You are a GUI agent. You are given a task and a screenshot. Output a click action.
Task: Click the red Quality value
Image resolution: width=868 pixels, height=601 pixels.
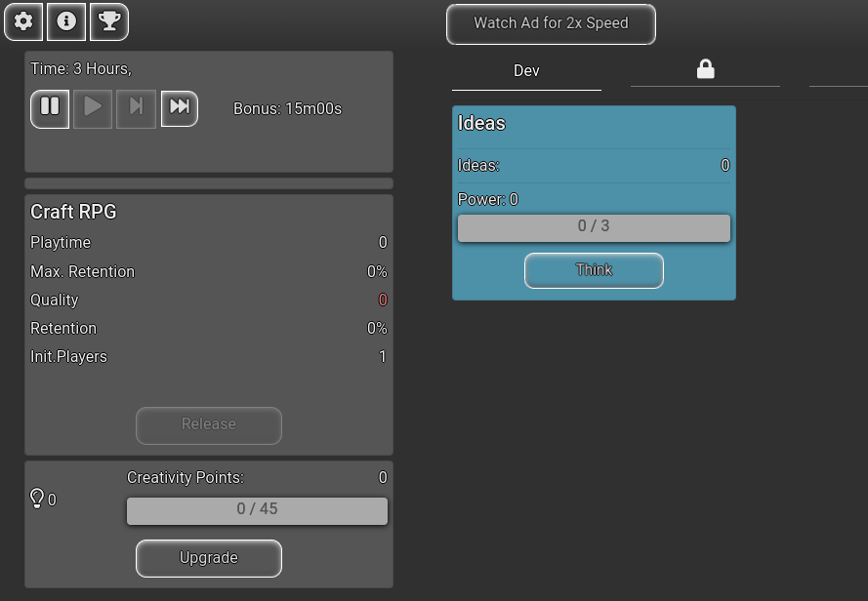point(383,300)
